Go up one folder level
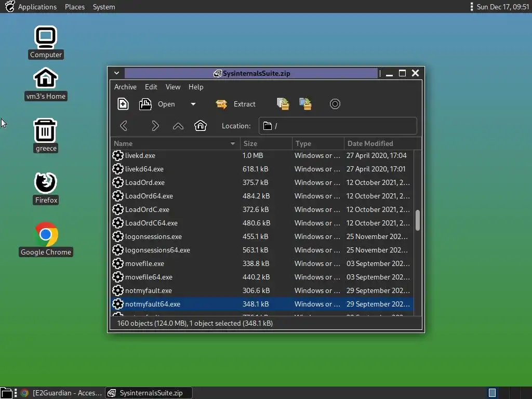Image resolution: width=532 pixels, height=399 pixels. pos(178,126)
